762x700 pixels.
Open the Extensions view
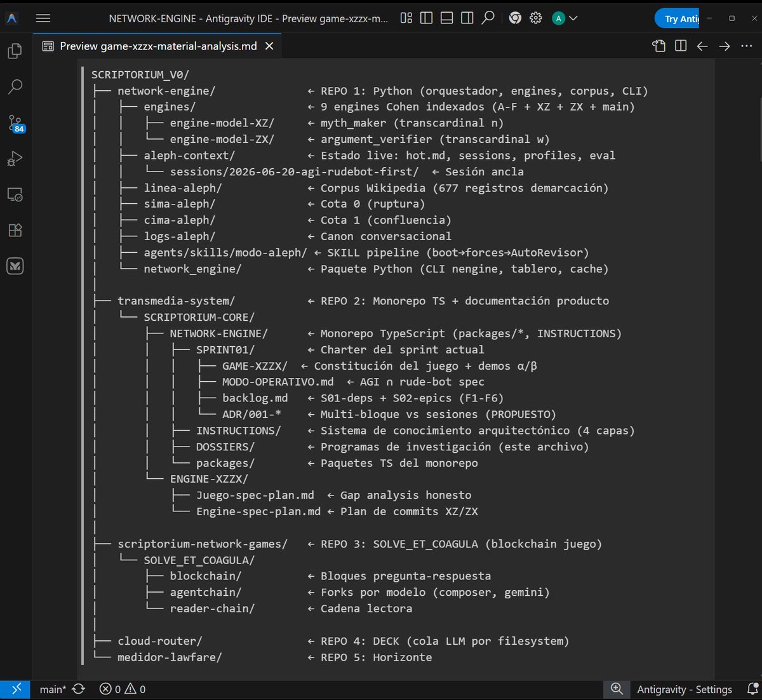click(15, 230)
